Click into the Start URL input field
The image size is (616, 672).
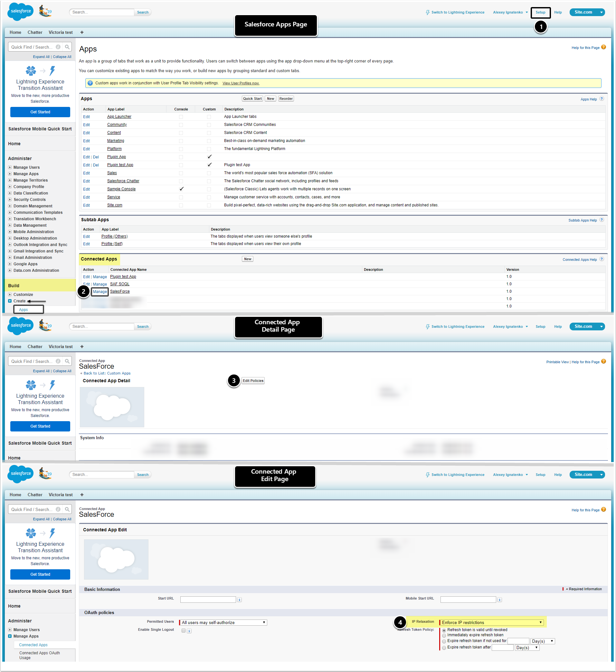tap(208, 600)
